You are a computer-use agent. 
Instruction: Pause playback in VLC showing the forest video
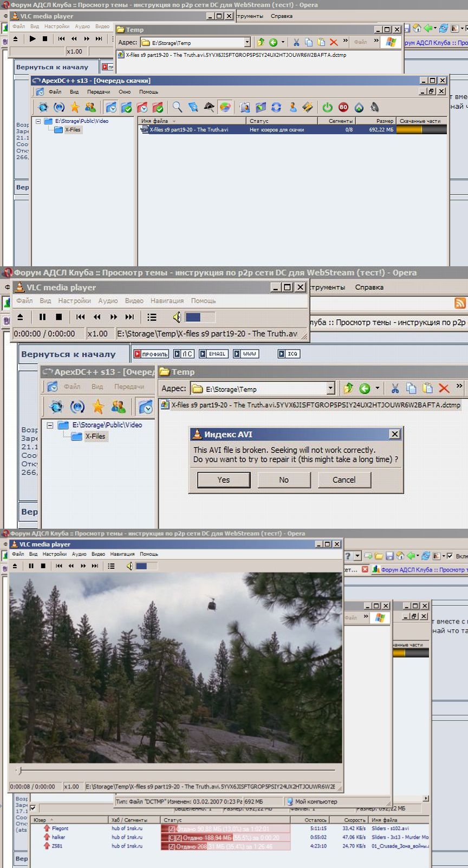point(31,566)
